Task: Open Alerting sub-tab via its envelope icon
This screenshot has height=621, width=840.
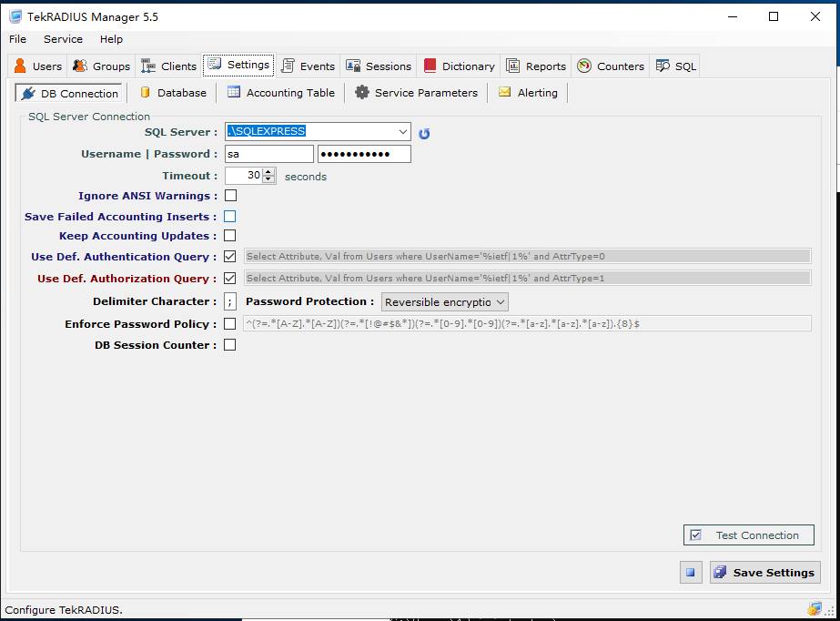Action: (504, 92)
